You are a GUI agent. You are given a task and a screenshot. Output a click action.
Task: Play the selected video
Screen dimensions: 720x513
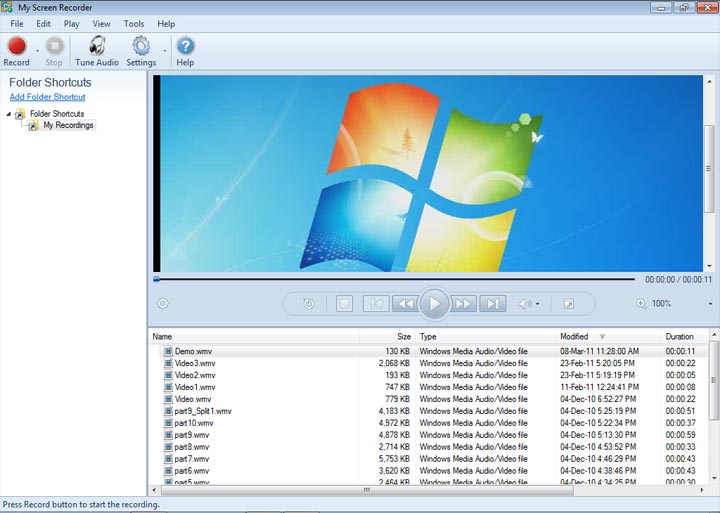click(x=434, y=304)
